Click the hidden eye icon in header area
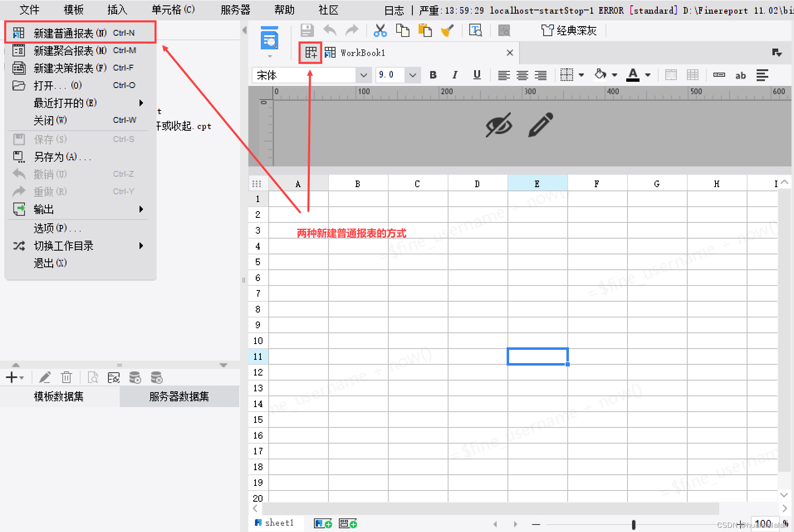Screen dimensions: 794x532 [499, 124]
